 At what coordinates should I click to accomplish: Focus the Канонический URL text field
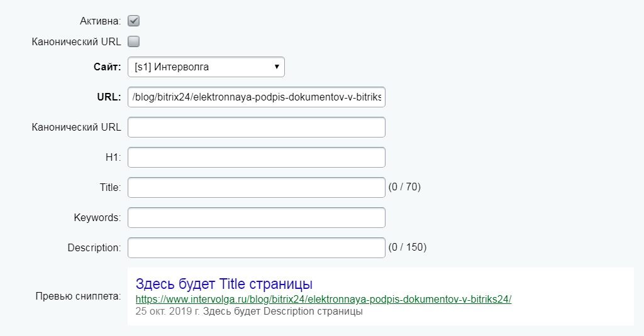click(257, 127)
